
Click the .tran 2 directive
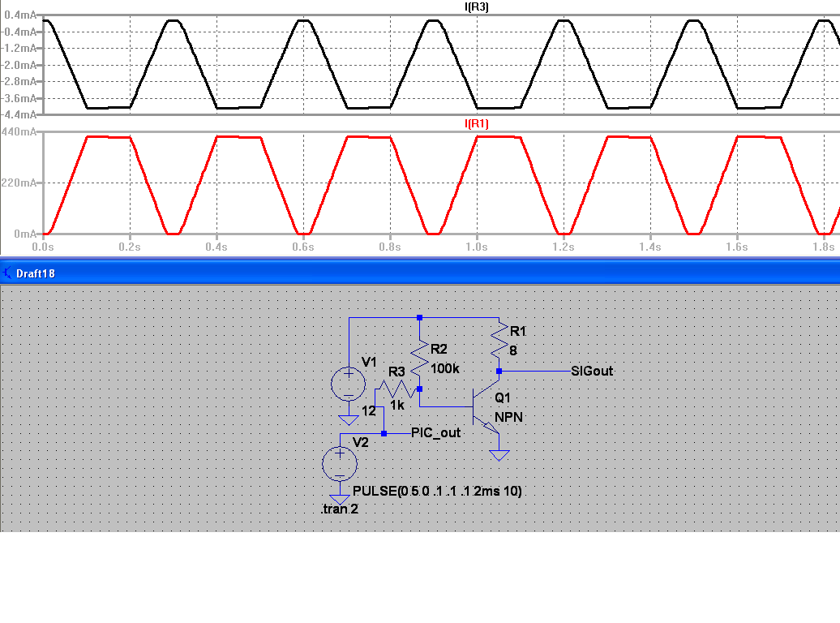tap(340, 509)
